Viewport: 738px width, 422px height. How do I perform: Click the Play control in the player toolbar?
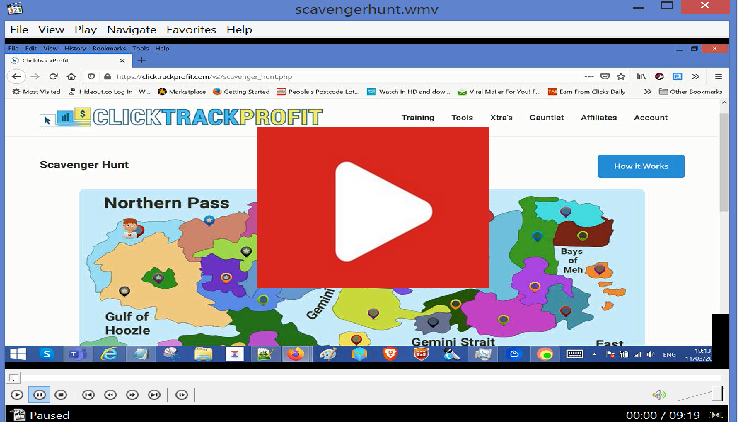[x=17, y=395]
